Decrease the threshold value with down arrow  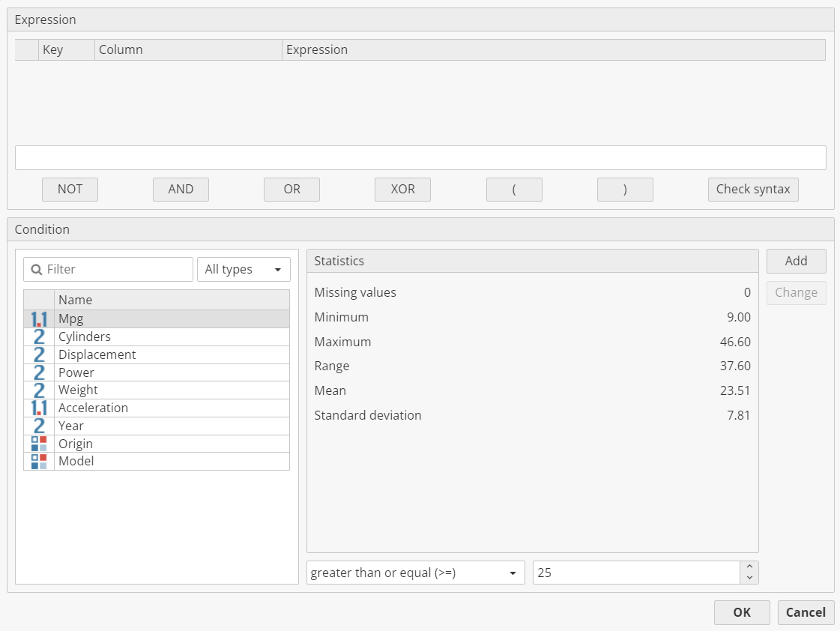750,578
